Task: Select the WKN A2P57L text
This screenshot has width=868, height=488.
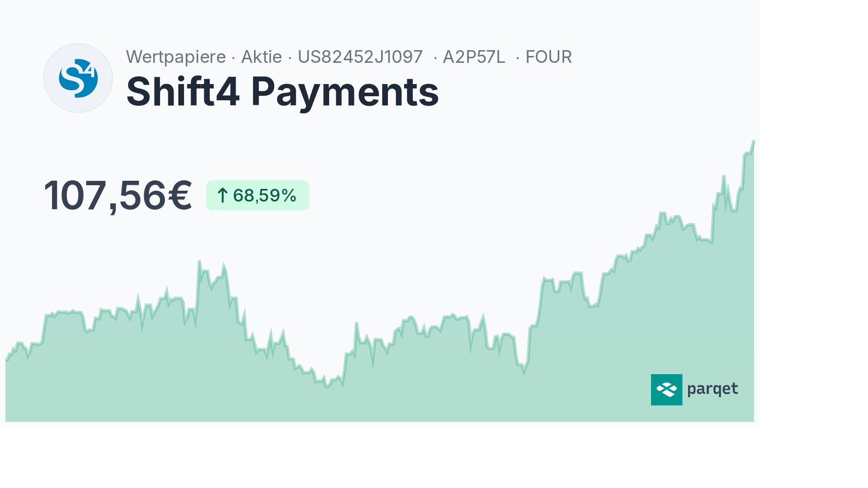Action: pyautogui.click(x=474, y=57)
